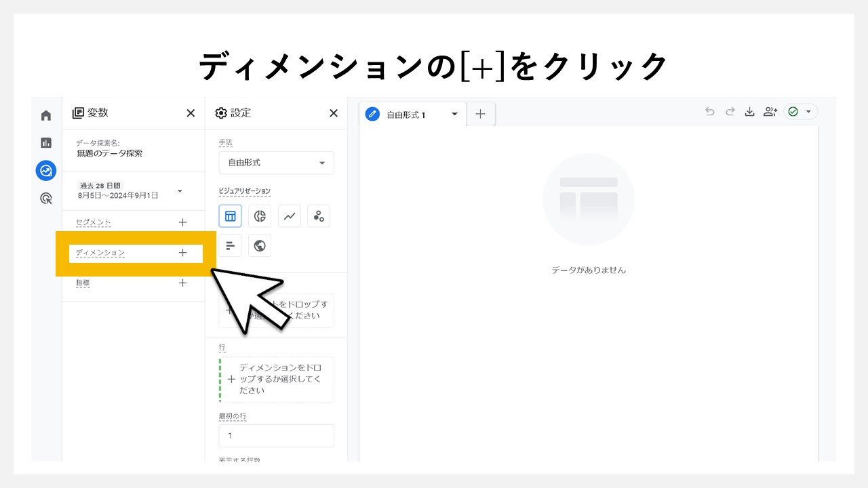868x488 pixels.
Task: Open Reports via the bar chart sidebar icon
Action: pos(45,143)
